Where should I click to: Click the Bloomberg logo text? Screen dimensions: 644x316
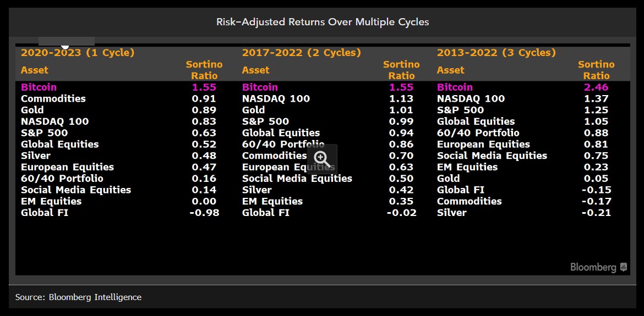593,268
